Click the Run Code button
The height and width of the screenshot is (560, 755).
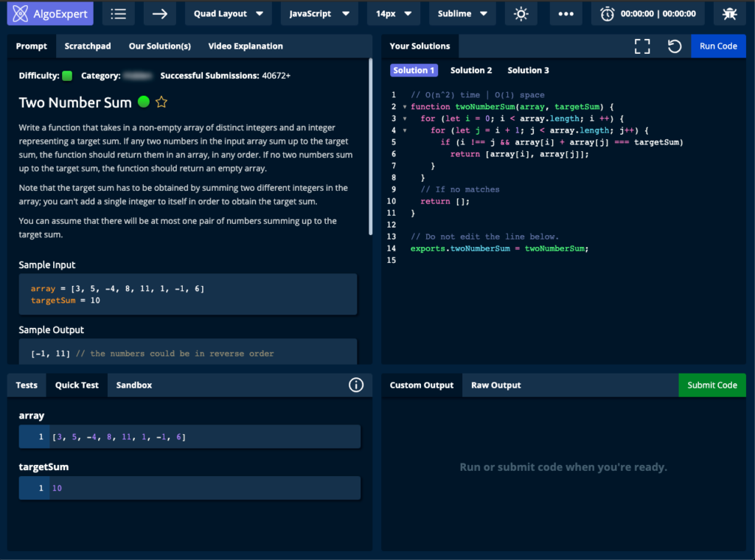pos(718,46)
